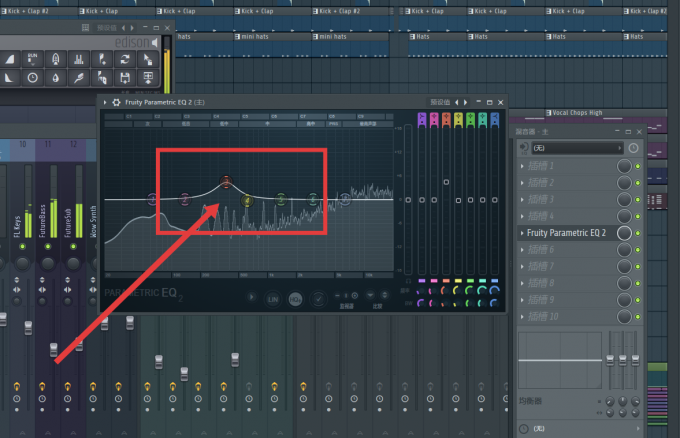
Task: Select EQ band 2 pink node
Action: [x=185, y=199]
